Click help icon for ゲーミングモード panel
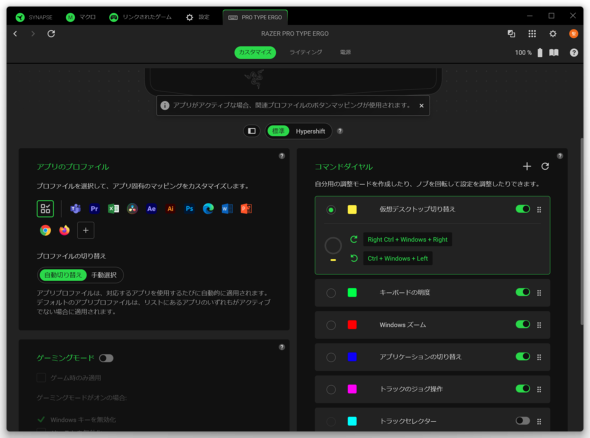Image resolution: width=590 pixels, height=438 pixels. (282, 347)
